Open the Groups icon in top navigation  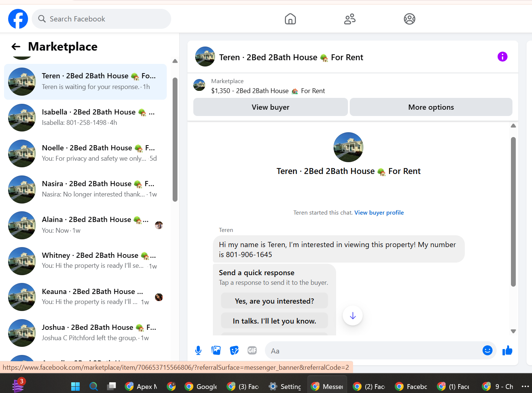[x=410, y=19]
